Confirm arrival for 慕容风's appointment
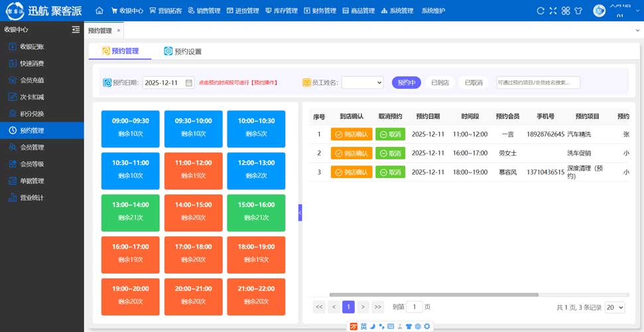This screenshot has width=644, height=332. tap(352, 172)
